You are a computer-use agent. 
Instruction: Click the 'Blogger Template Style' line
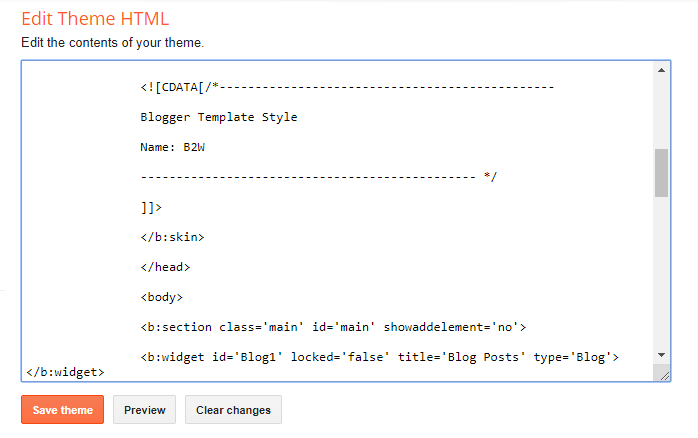click(219, 117)
